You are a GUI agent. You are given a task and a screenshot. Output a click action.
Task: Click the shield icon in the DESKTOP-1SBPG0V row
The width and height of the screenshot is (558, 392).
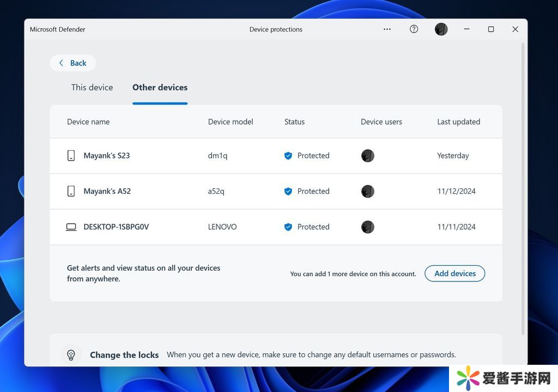[x=288, y=227]
